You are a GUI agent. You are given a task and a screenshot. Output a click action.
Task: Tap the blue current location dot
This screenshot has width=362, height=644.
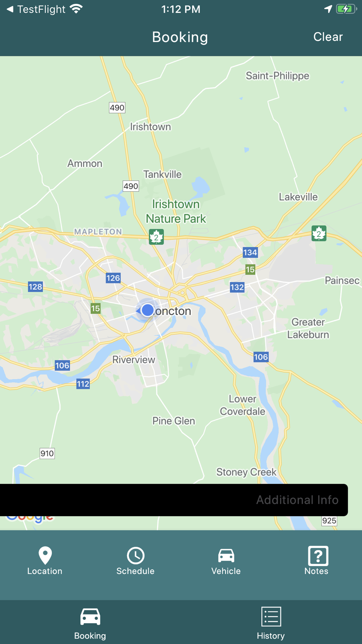(147, 310)
